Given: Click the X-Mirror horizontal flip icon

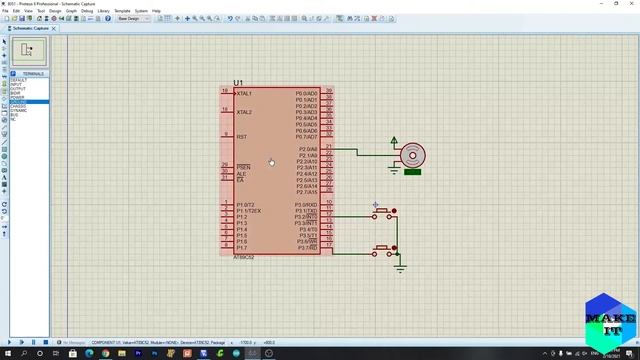Looking at the screenshot, I should click(x=4, y=227).
